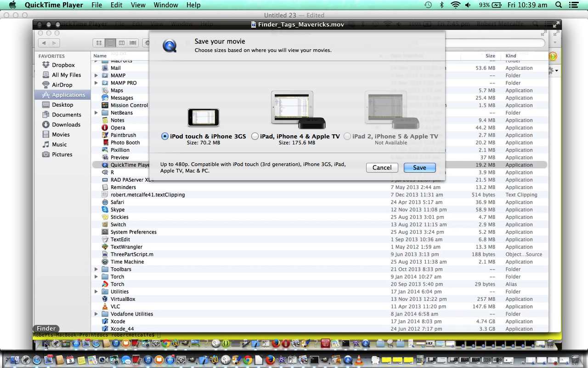588x368 pixels.
Task: Click the Bluetooth status icon
Action: (441, 5)
